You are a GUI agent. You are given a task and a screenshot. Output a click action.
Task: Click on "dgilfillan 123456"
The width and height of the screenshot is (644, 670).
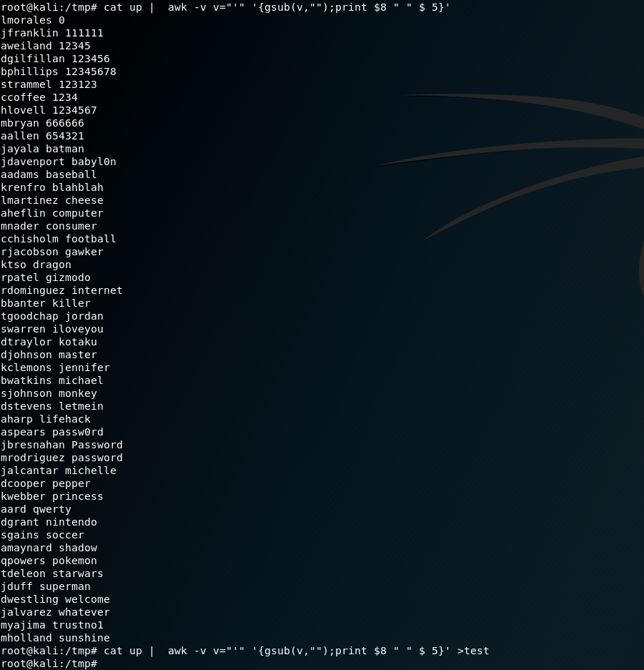(x=56, y=59)
